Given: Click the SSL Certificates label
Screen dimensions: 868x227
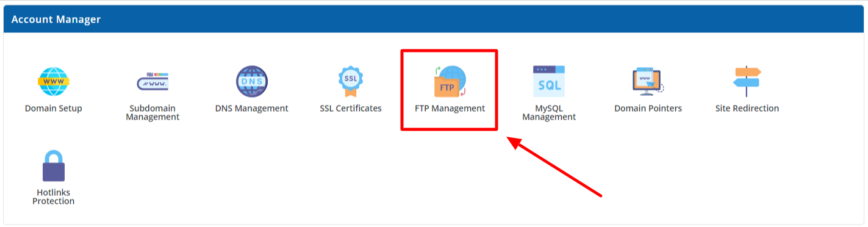Looking at the screenshot, I should coord(351,109).
